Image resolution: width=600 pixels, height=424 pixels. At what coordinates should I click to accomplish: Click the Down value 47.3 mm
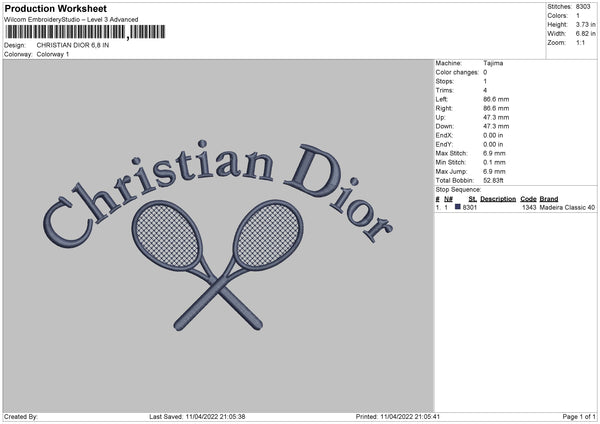[496, 126]
